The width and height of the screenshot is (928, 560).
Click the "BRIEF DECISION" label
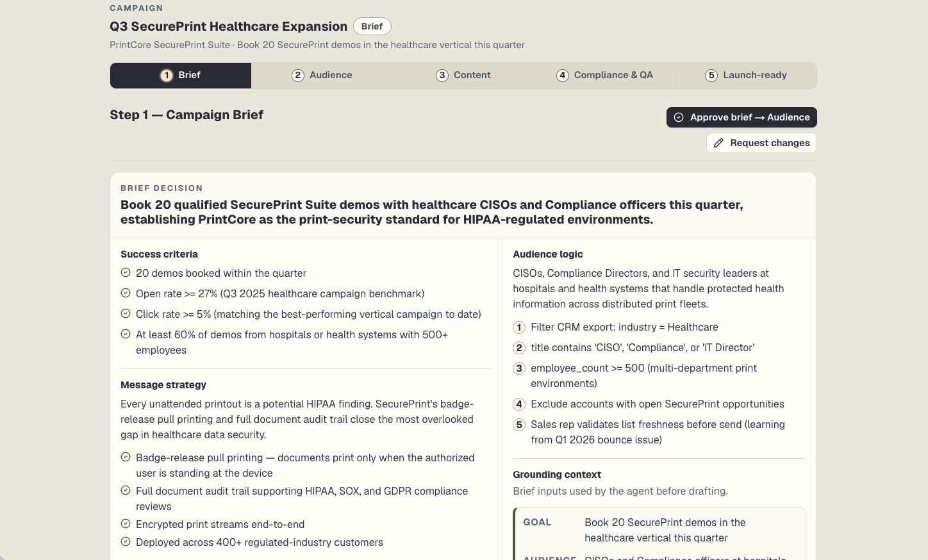coord(162,188)
